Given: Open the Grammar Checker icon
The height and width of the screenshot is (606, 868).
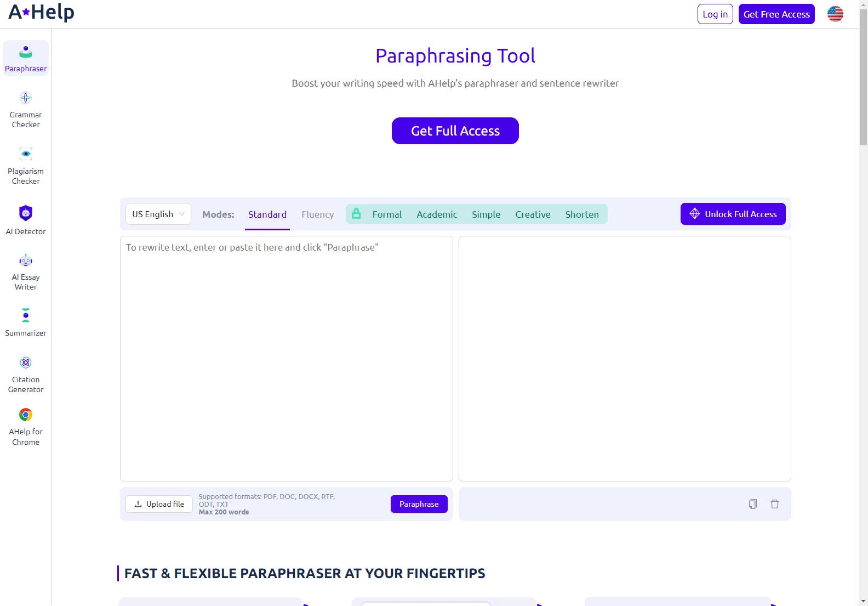Looking at the screenshot, I should coord(26,98).
